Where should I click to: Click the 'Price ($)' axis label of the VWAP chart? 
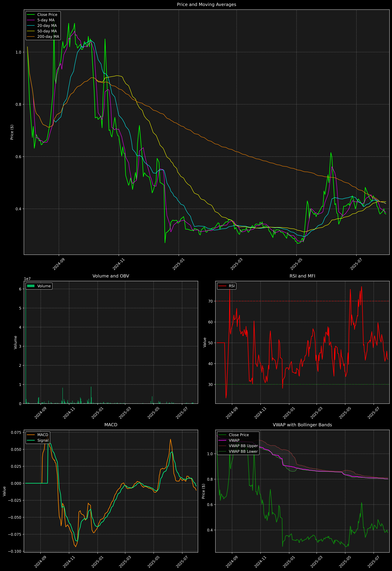(203, 491)
